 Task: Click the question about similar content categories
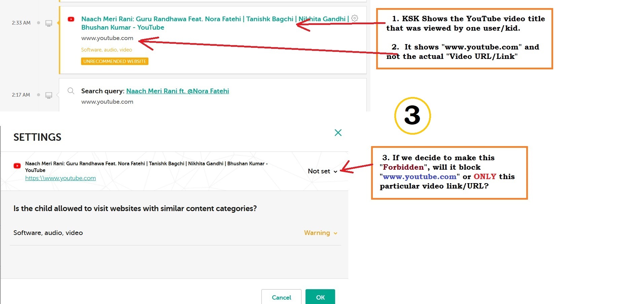(135, 208)
